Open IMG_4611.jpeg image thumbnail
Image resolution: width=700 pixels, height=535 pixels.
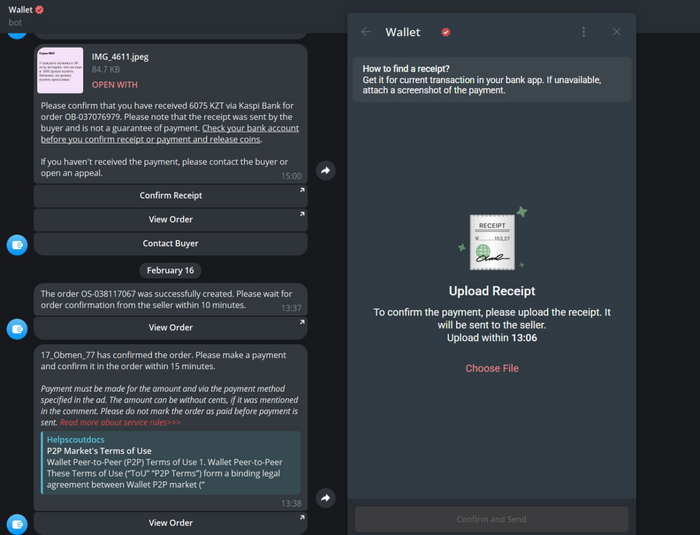click(x=60, y=69)
